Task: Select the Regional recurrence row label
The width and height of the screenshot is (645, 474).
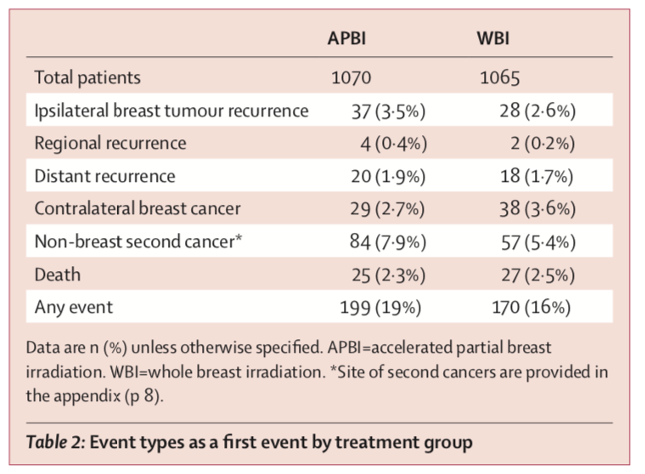Action: (110, 143)
